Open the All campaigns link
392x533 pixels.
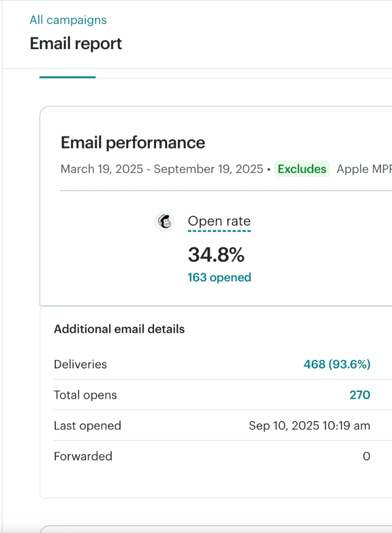point(68,20)
